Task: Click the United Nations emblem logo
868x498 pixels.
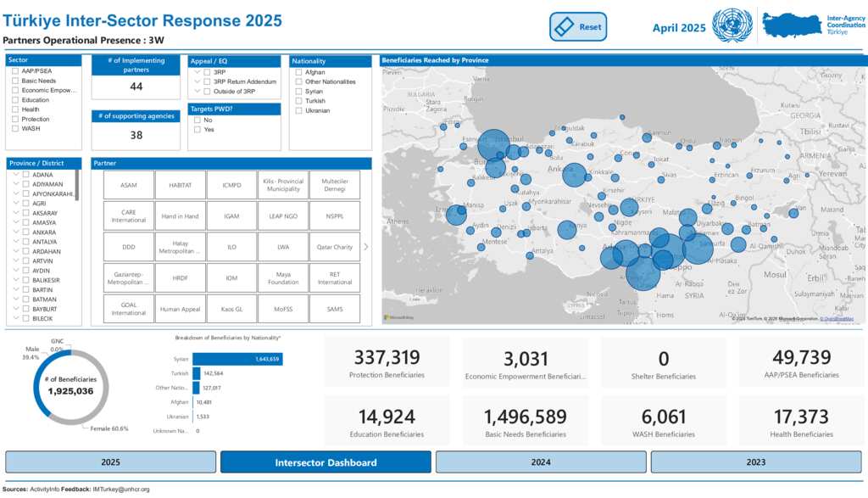Action: click(x=732, y=26)
